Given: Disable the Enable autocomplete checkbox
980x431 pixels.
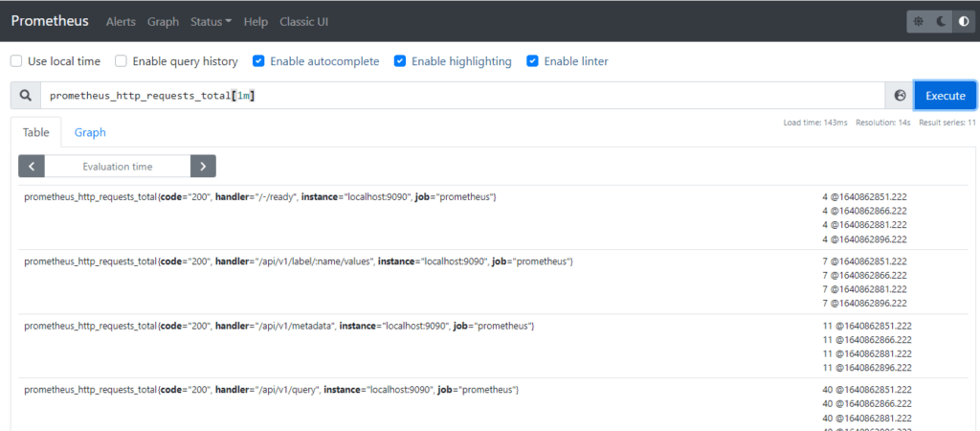Looking at the screenshot, I should click(x=258, y=61).
